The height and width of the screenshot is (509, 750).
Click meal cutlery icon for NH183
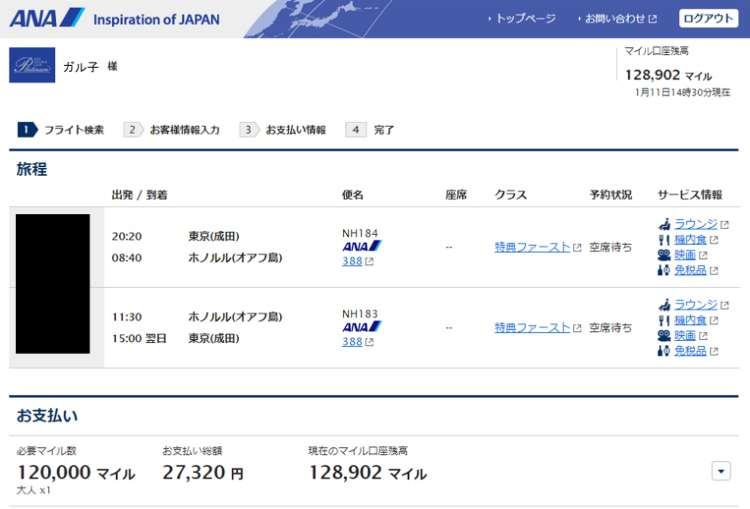pyautogui.click(x=664, y=320)
